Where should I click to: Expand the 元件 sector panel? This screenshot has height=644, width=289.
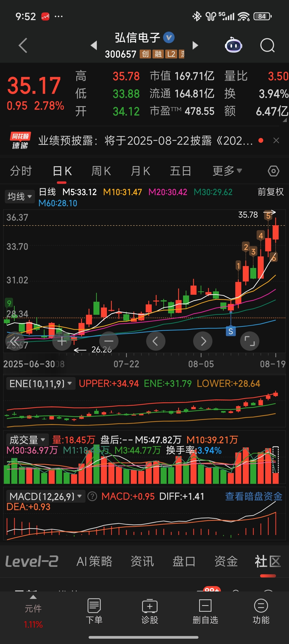pos(33,611)
